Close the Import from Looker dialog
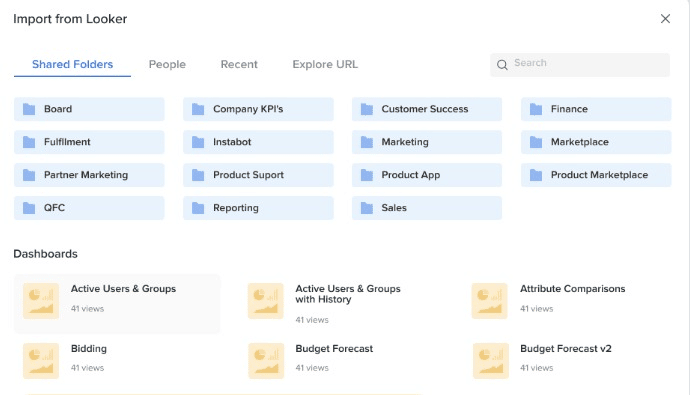 (665, 18)
